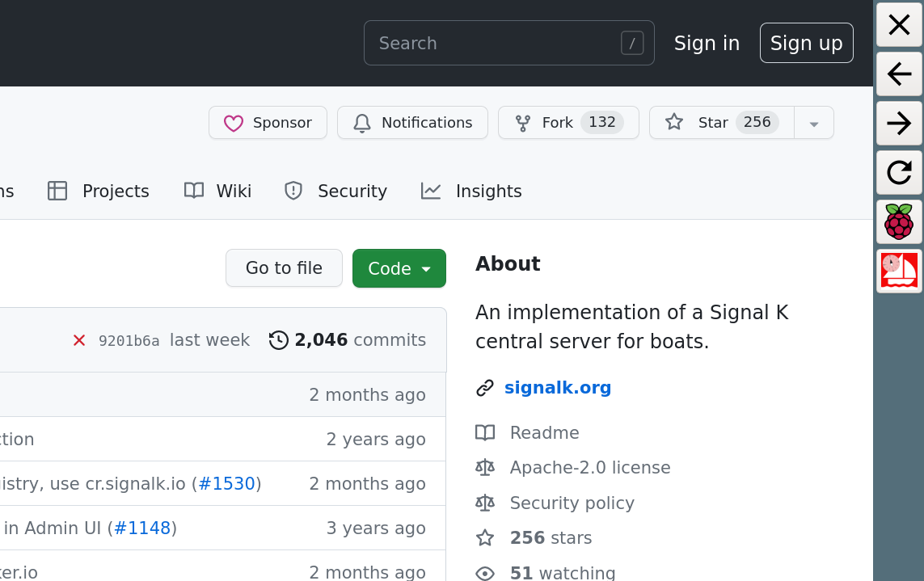Click the Go to file button
This screenshot has width=924, height=581.
284,268
